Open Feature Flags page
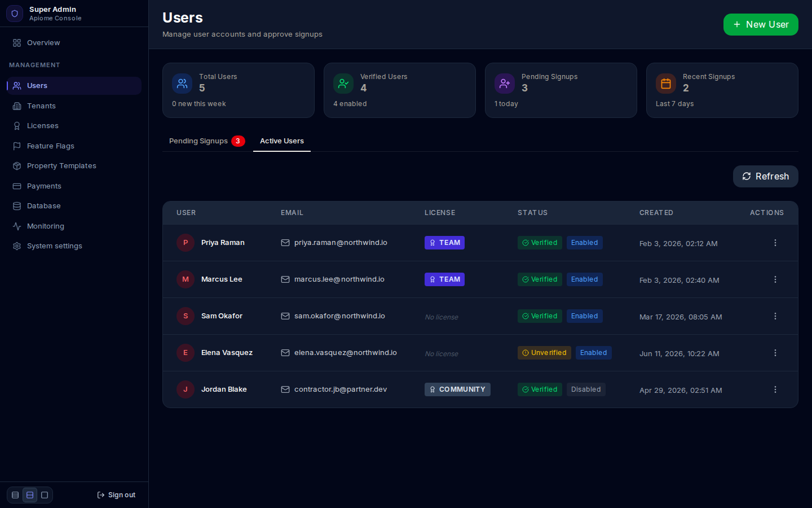Image resolution: width=812 pixels, height=508 pixels. (74, 146)
